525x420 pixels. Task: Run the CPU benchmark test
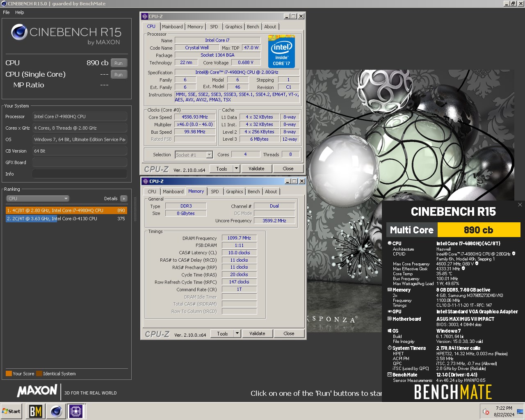(x=119, y=63)
